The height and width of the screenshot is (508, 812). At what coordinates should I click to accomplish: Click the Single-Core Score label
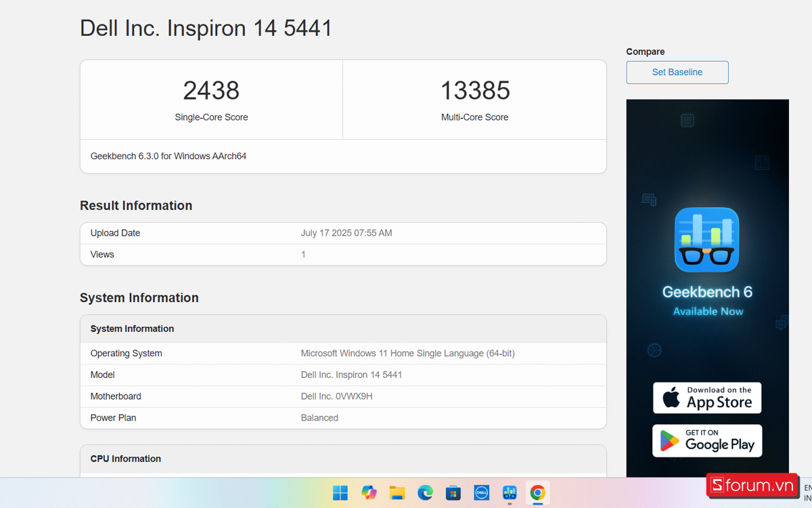(x=211, y=117)
